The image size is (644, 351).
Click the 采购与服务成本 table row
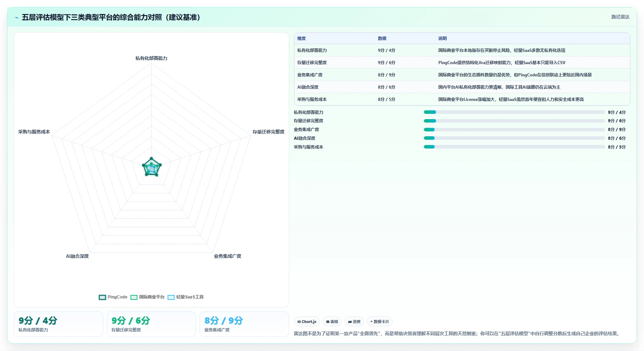[x=462, y=99]
